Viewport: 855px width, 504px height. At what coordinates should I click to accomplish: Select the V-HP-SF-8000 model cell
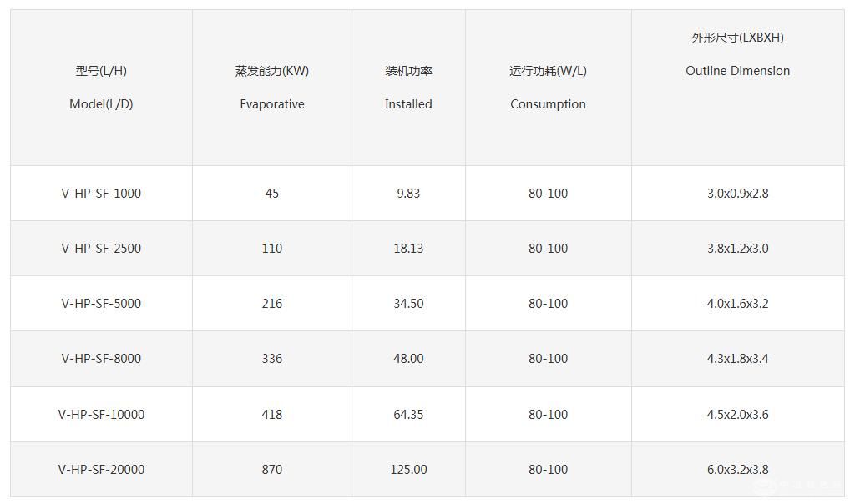tap(101, 359)
